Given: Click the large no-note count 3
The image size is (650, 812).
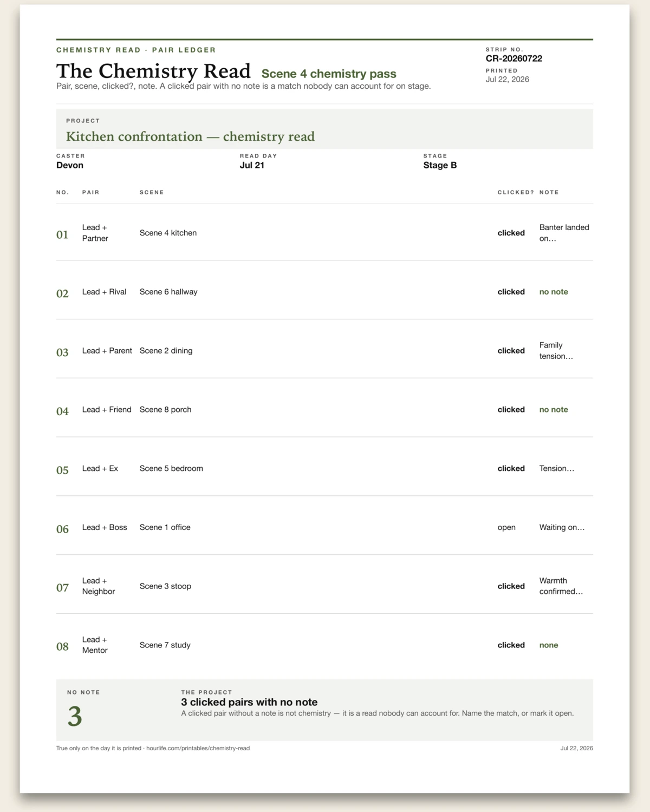Looking at the screenshot, I should pyautogui.click(x=75, y=716).
